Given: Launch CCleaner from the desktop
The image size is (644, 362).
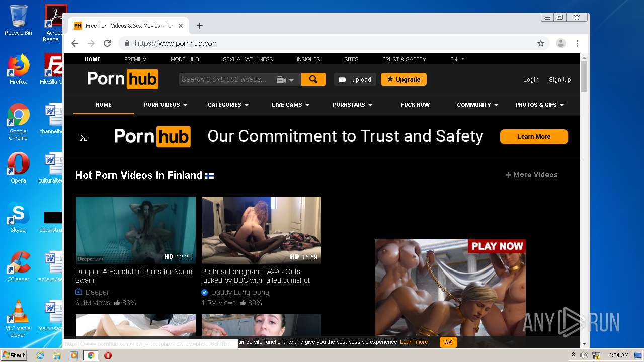Looking at the screenshot, I should click(x=18, y=266).
